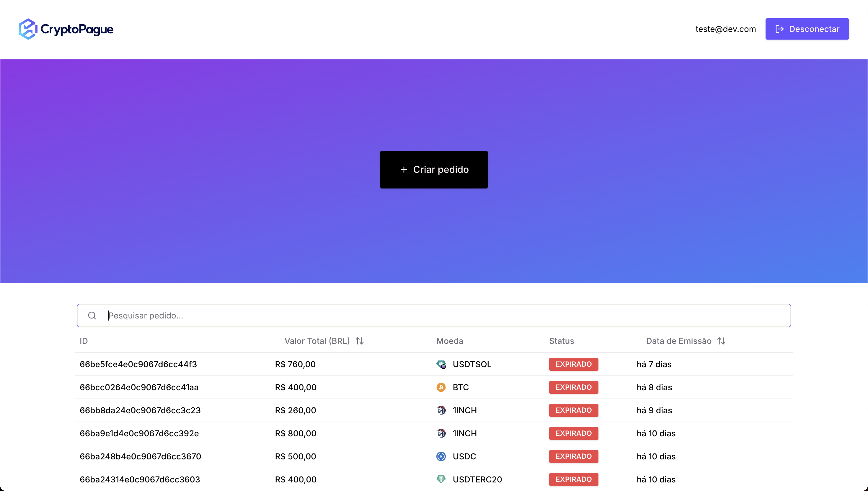Click the USDTERC20 tether icon

click(441, 479)
